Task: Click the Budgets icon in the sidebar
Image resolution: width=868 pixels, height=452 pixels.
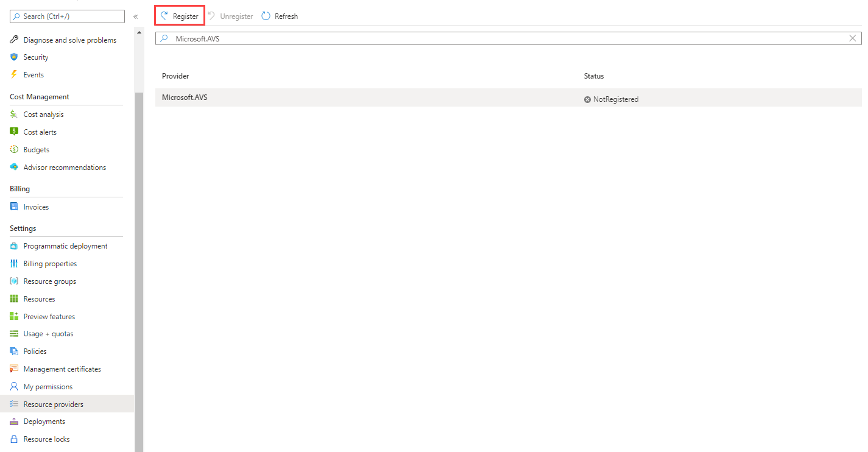Action: pos(13,149)
